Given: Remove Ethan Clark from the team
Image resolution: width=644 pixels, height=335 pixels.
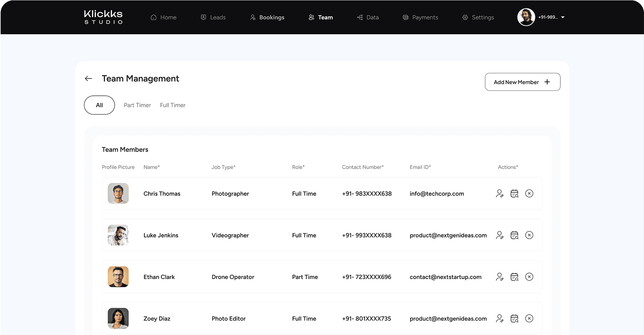Looking at the screenshot, I should [529, 276].
